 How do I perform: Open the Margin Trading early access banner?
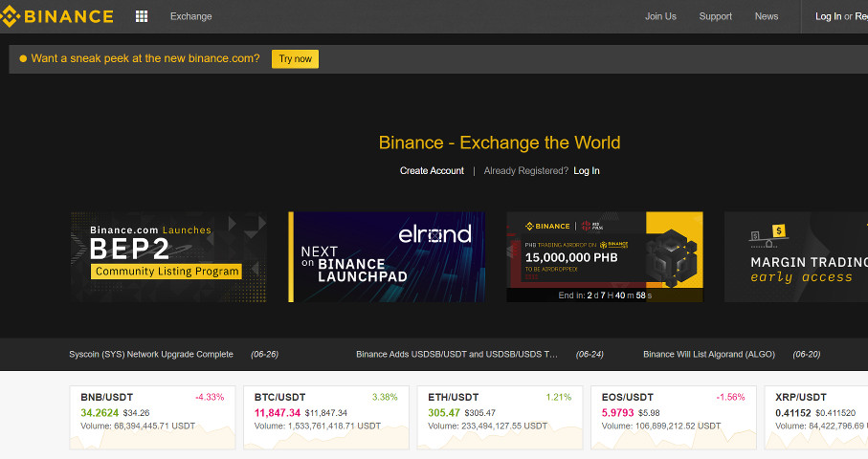(x=796, y=256)
